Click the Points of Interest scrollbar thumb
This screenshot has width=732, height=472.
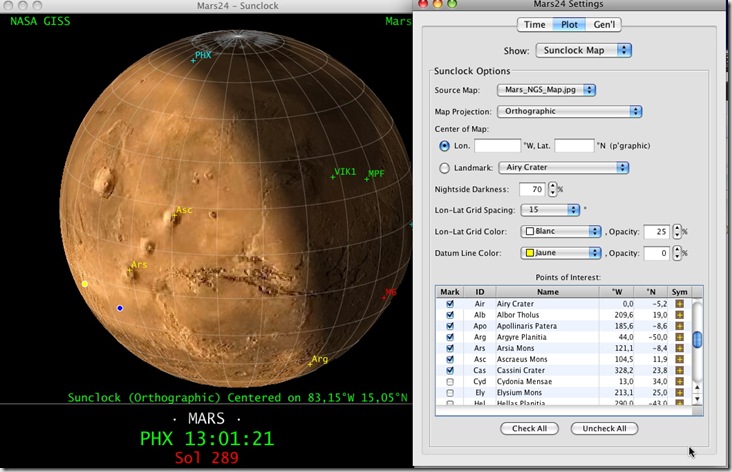click(x=697, y=339)
